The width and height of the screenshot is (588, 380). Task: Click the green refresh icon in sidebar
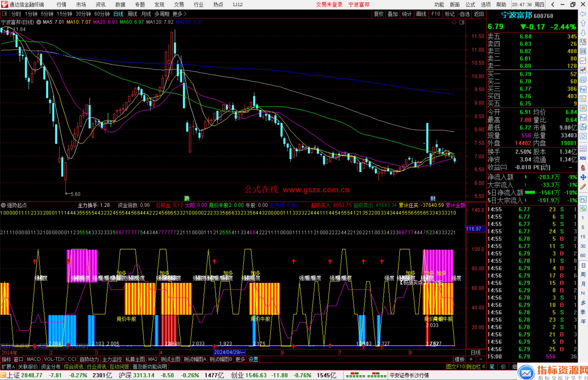point(583,209)
